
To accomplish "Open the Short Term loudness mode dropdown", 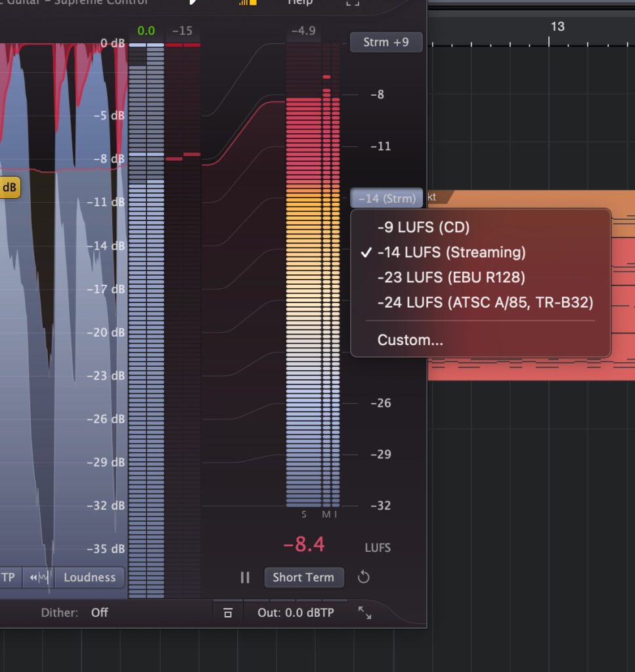I will pos(303,577).
